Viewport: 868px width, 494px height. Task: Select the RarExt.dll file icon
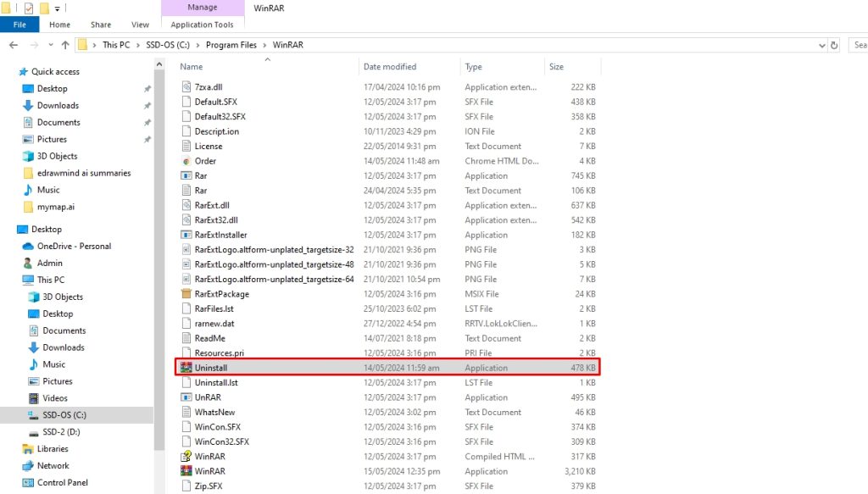(x=186, y=205)
